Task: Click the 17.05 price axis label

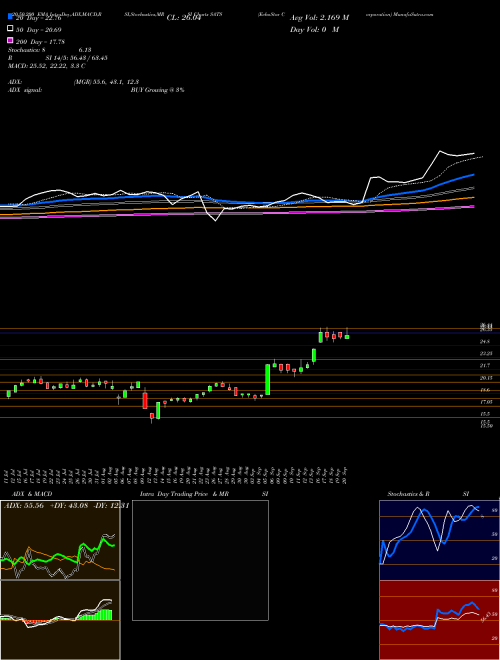Action: [486, 402]
